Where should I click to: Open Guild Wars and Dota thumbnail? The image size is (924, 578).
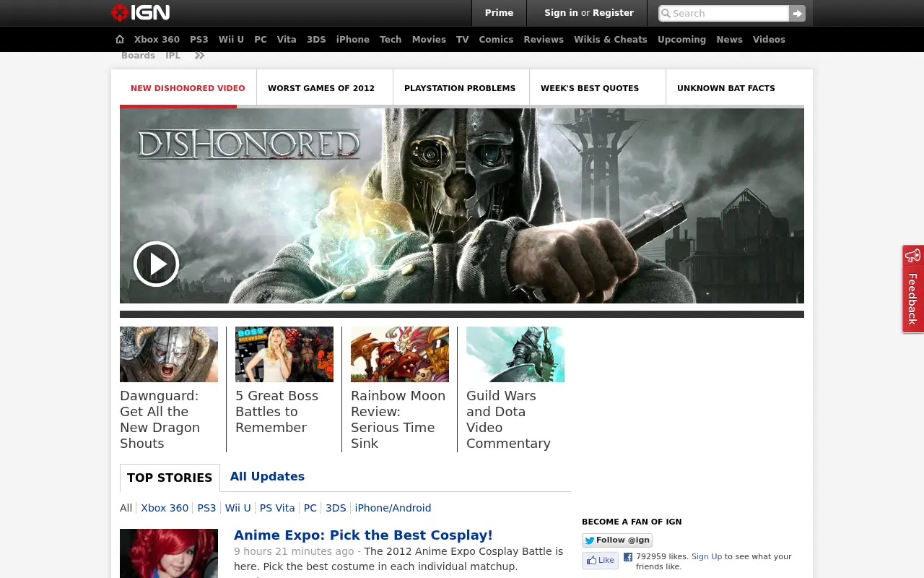tap(515, 354)
